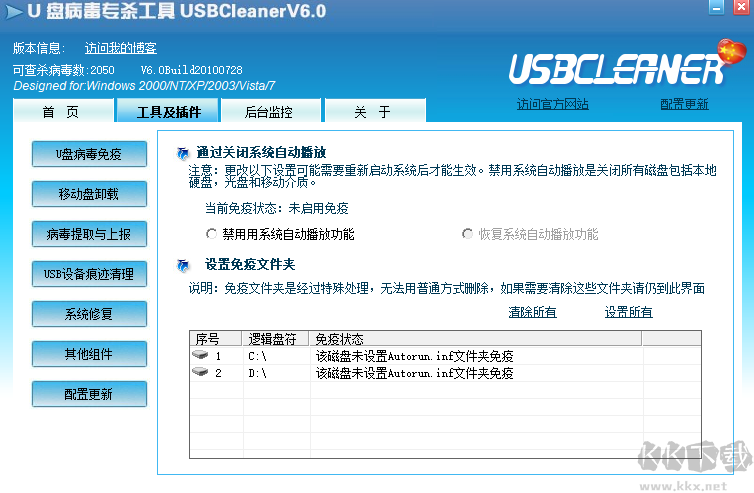This screenshot has height=493, width=754.
Task: Open the 访问我的博客 link
Action: coord(121,48)
